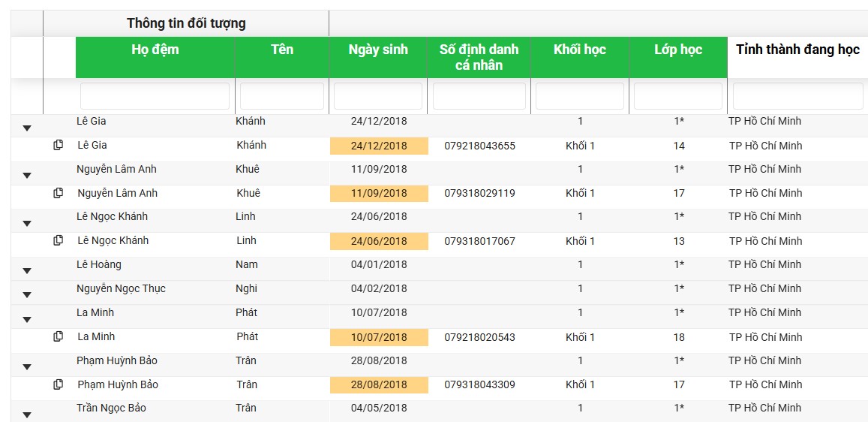Focus the Lớp học filter box

click(x=677, y=96)
